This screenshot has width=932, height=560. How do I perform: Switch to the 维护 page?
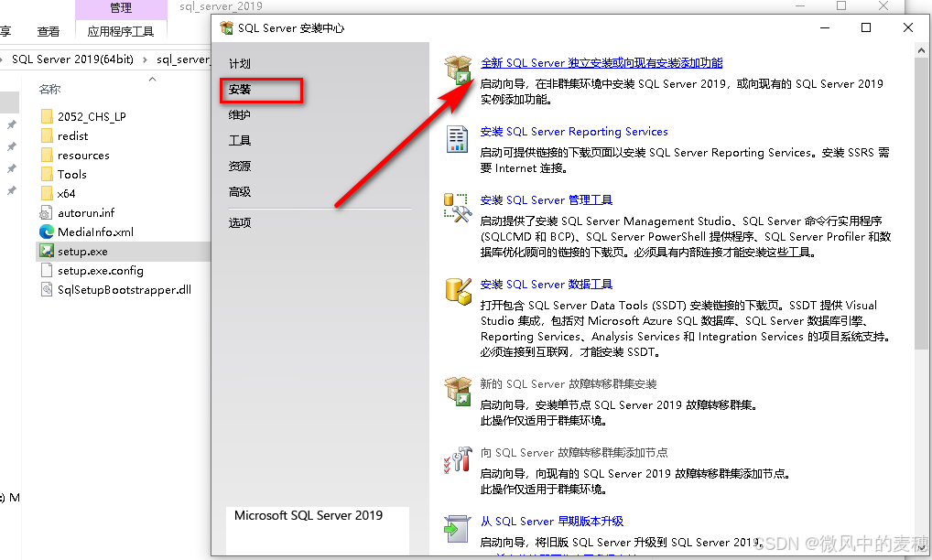point(240,115)
